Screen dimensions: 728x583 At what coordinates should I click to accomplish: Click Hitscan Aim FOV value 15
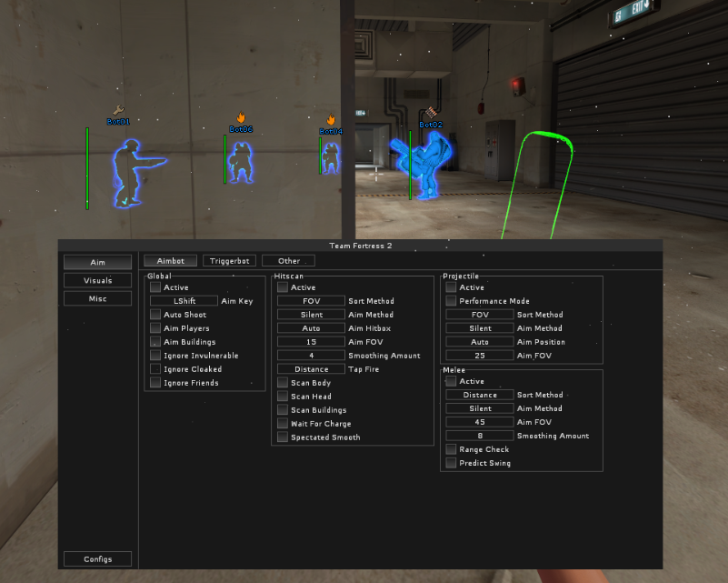coord(311,342)
